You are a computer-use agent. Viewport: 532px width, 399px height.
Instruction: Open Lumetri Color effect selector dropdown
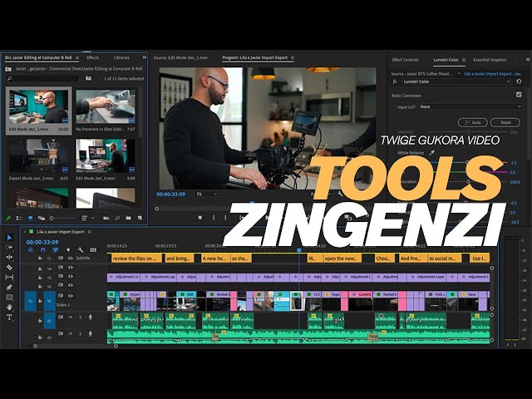456,81
